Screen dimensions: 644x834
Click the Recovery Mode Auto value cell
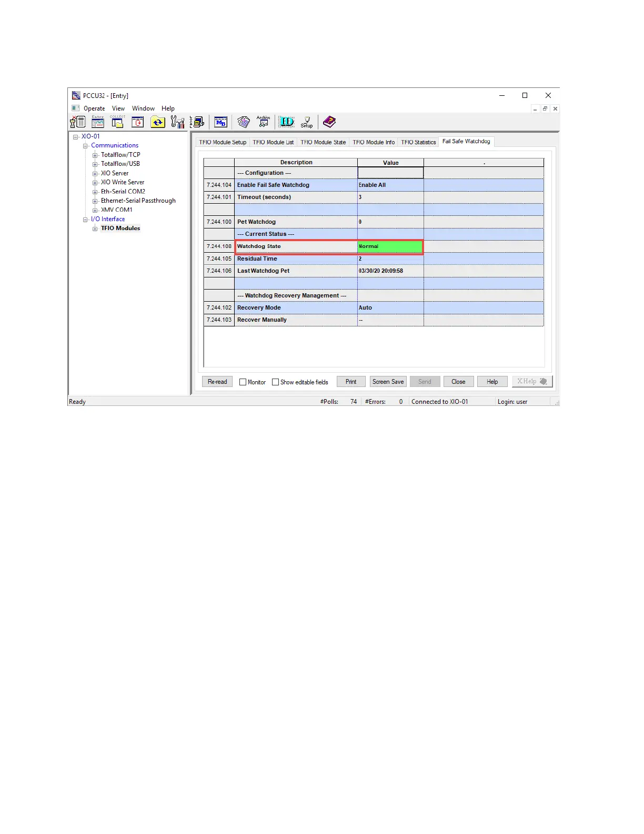(x=390, y=307)
